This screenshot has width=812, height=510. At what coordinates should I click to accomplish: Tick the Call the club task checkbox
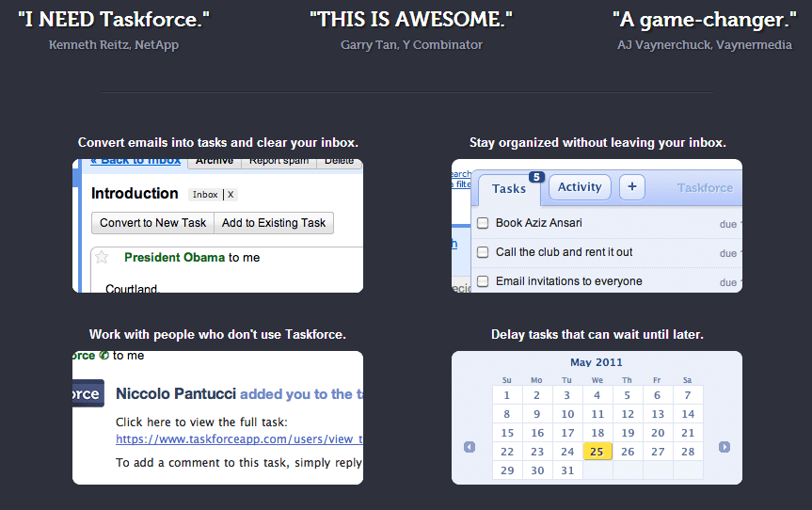click(x=483, y=252)
